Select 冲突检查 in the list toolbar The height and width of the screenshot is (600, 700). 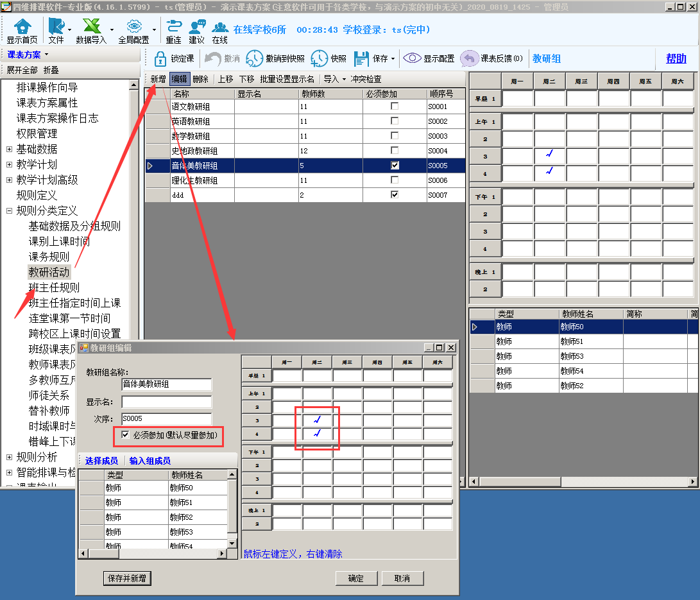click(366, 79)
